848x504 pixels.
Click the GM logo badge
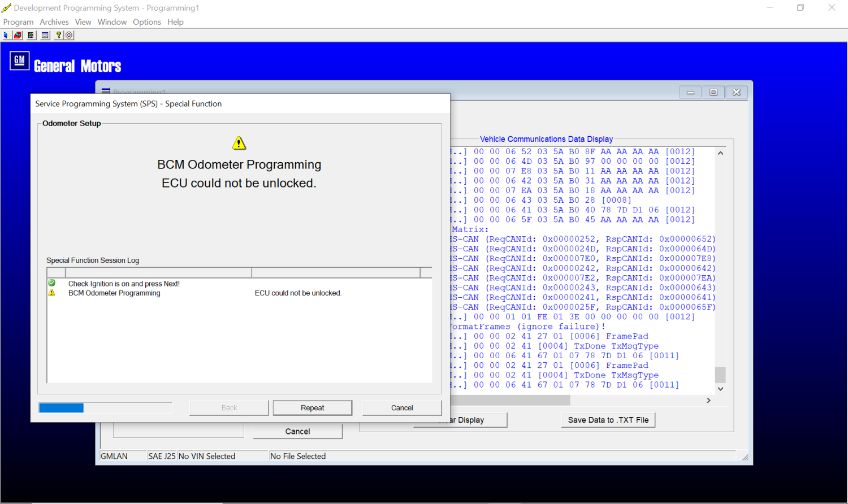point(20,60)
